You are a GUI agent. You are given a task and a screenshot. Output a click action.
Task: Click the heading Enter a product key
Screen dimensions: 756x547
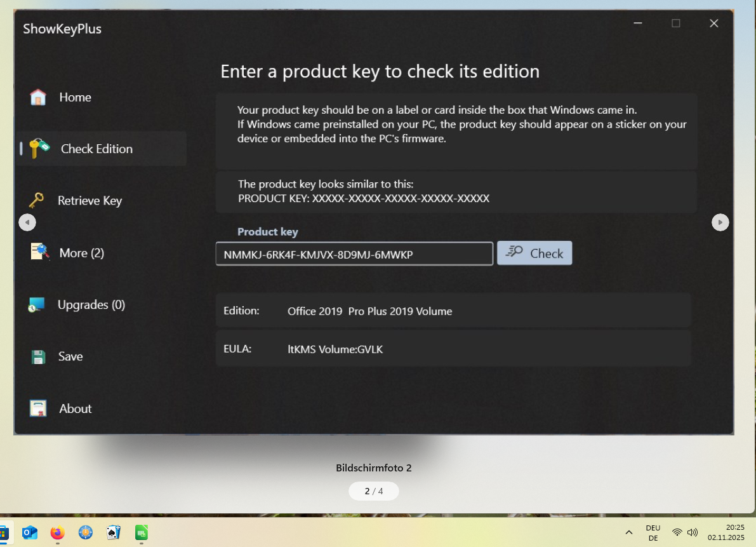coord(380,71)
